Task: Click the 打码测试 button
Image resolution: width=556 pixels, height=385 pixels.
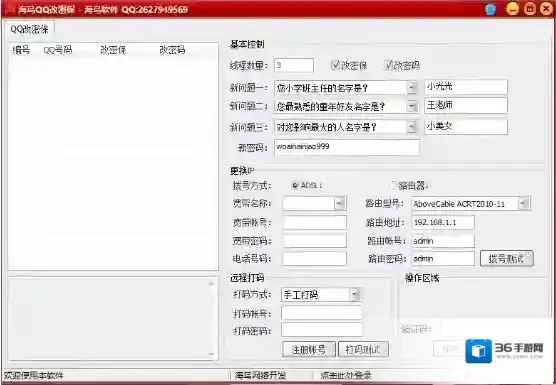Action: point(363,350)
